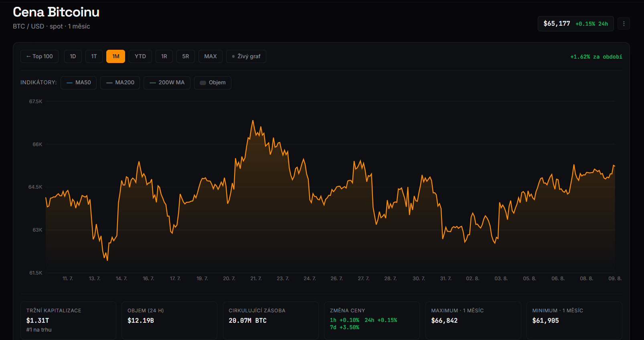Viewport: 644px width, 340px height.
Task: Show MAX full history range
Action: tap(211, 56)
